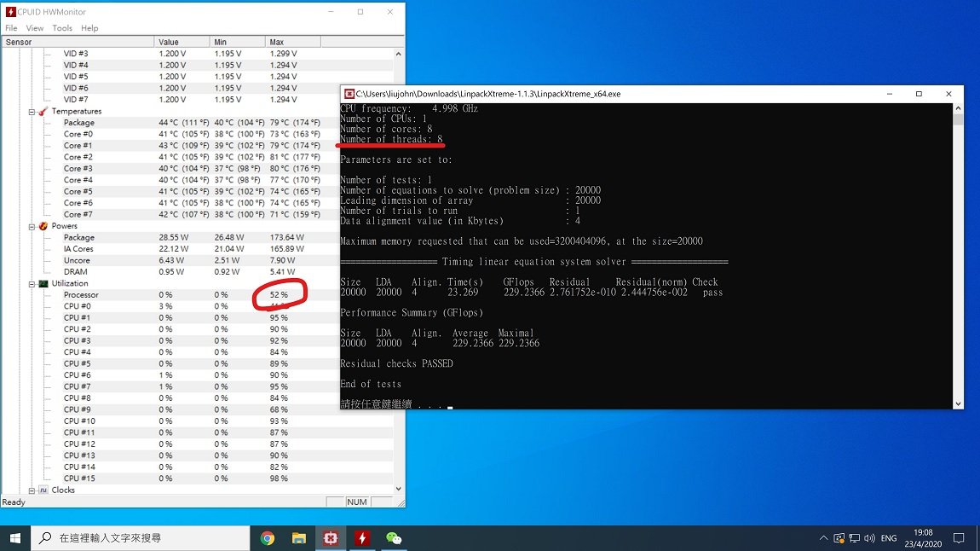Click the CPUID HWMonitor title bar icon
The width and height of the screenshot is (980, 551).
10,12
